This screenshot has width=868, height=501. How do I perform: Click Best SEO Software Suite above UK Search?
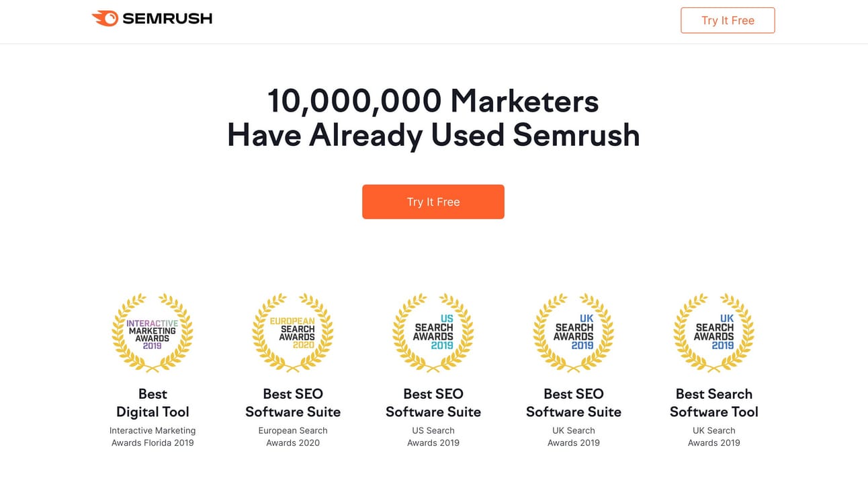point(574,403)
